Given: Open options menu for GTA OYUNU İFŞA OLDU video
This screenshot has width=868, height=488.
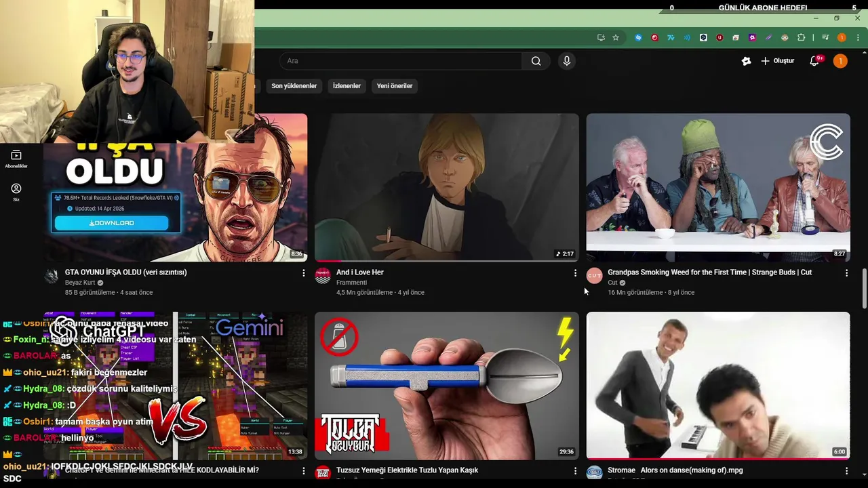Looking at the screenshot, I should pyautogui.click(x=303, y=272).
